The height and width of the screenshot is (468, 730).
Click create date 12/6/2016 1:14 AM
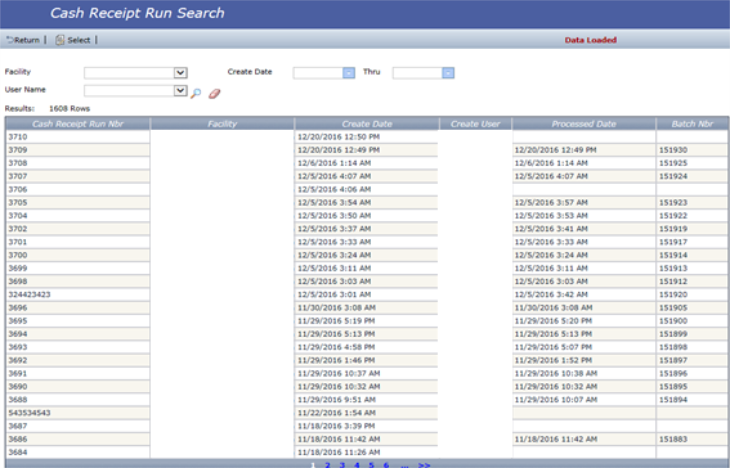click(366, 163)
